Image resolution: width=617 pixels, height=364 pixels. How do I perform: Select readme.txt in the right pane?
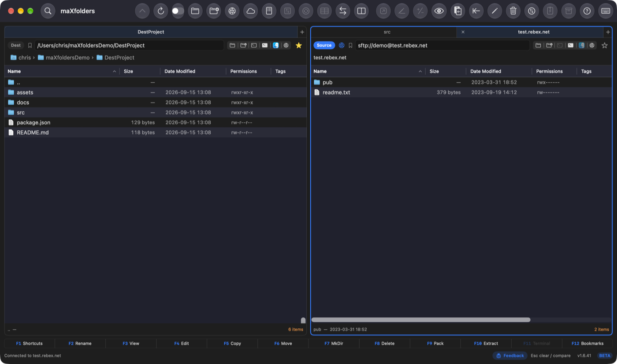[461, 92]
